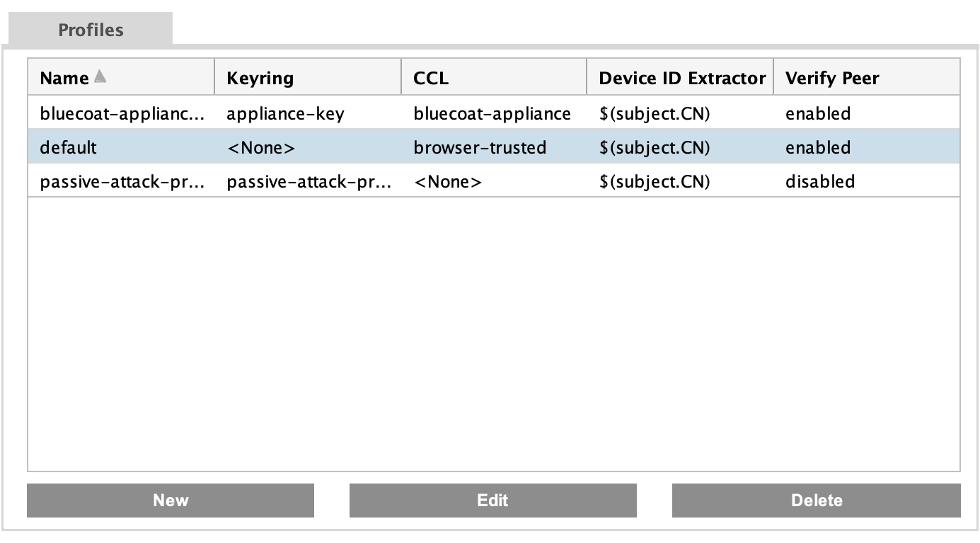This screenshot has width=980, height=543.
Task: Click the Delete button
Action: pos(816,501)
